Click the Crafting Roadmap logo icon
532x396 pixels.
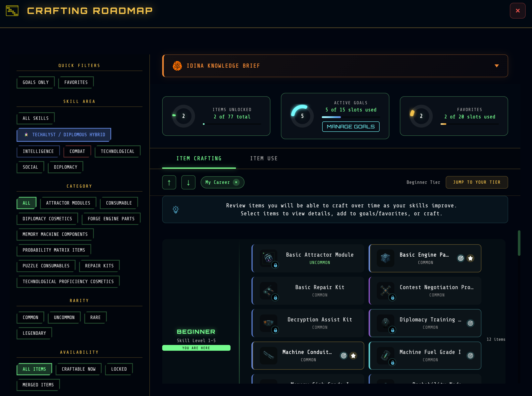click(12, 11)
